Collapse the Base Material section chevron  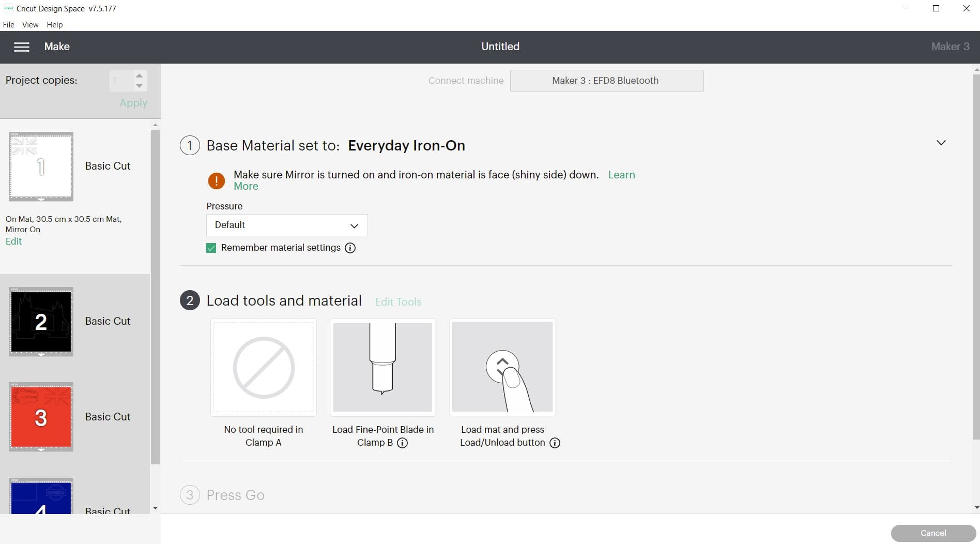[941, 143]
